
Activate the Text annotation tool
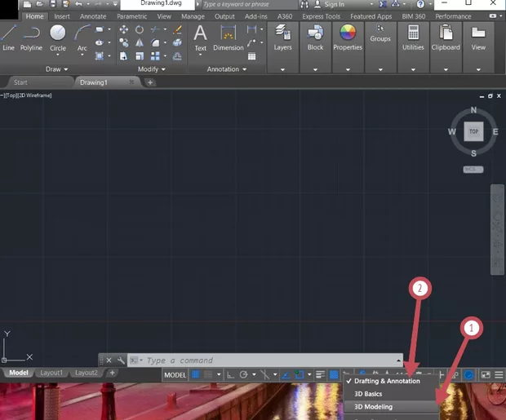(x=200, y=37)
